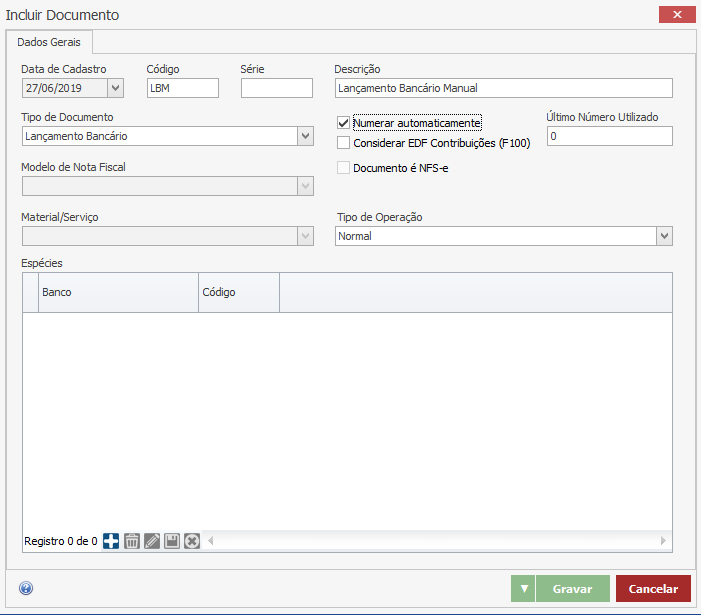
Task: Click into the Descrição text field
Action: 504,88
